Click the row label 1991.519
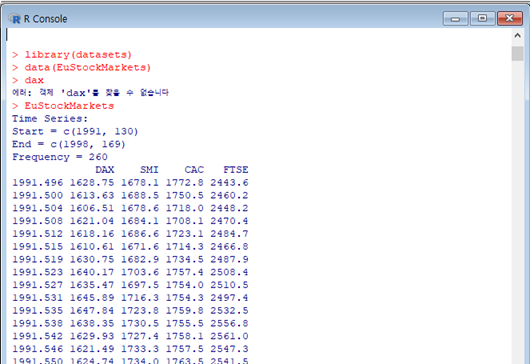Screen dimensions: 530x364 point(38,260)
